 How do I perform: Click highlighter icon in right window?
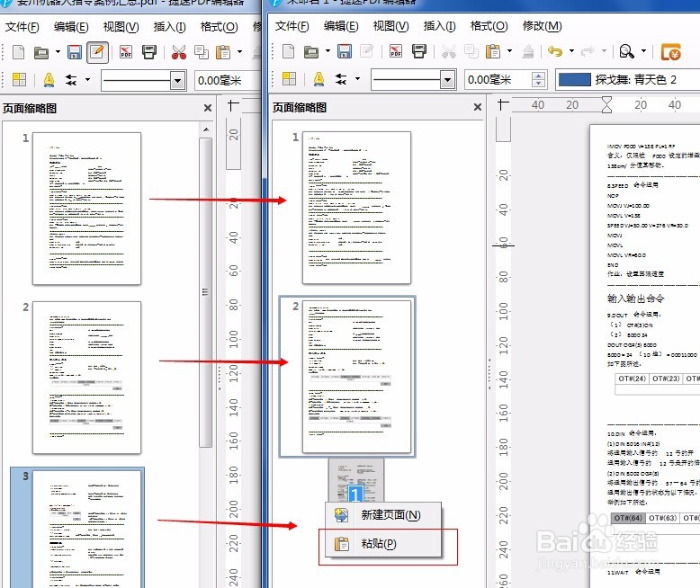(x=319, y=79)
